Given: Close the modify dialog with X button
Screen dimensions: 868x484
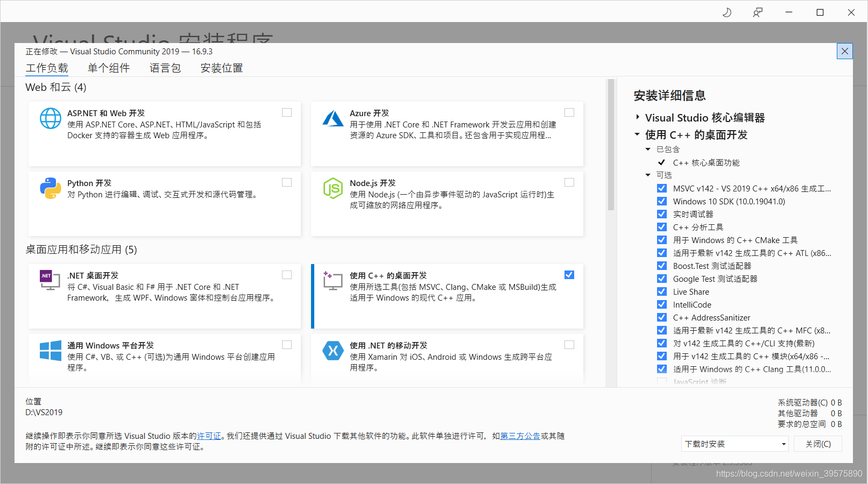Looking at the screenshot, I should [845, 51].
